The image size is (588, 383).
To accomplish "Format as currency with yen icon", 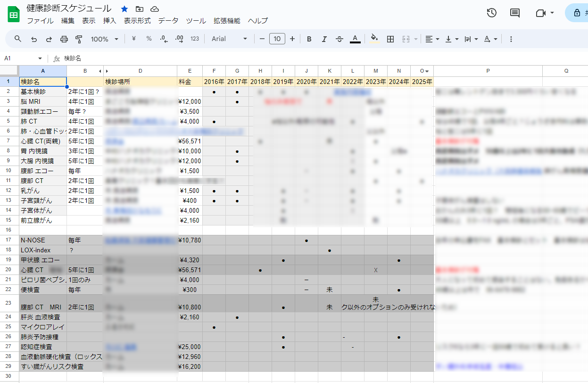I will point(134,39).
